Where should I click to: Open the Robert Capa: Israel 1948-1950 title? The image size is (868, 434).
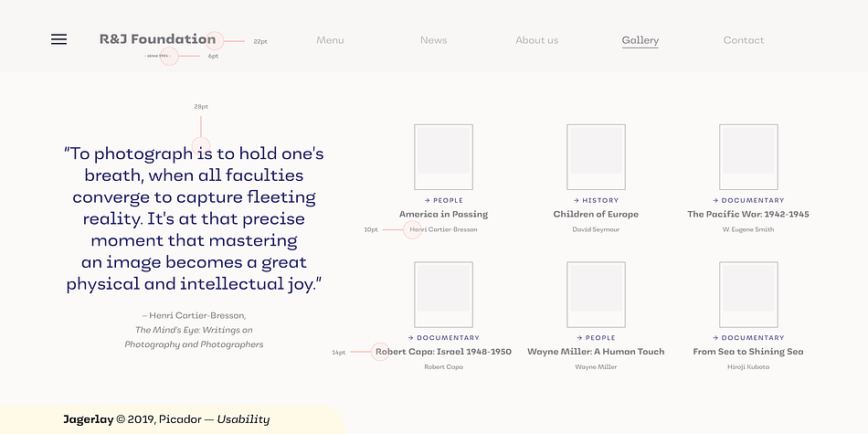coord(443,352)
